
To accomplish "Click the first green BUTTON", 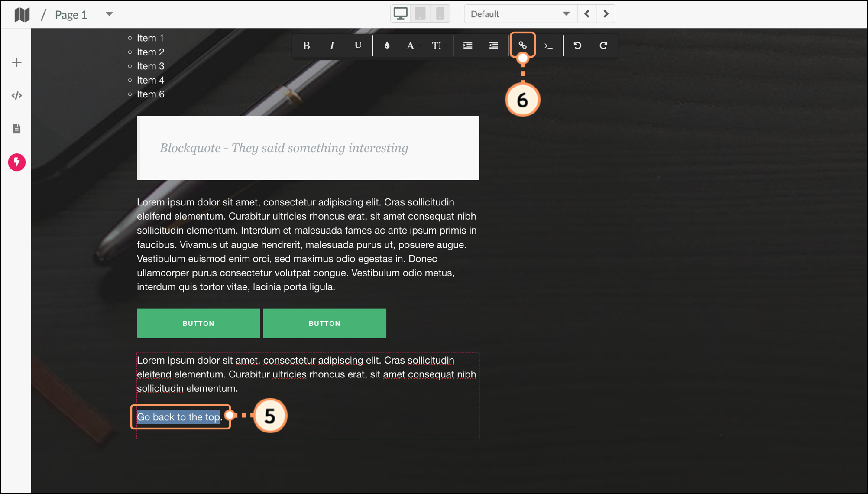I will (x=198, y=323).
